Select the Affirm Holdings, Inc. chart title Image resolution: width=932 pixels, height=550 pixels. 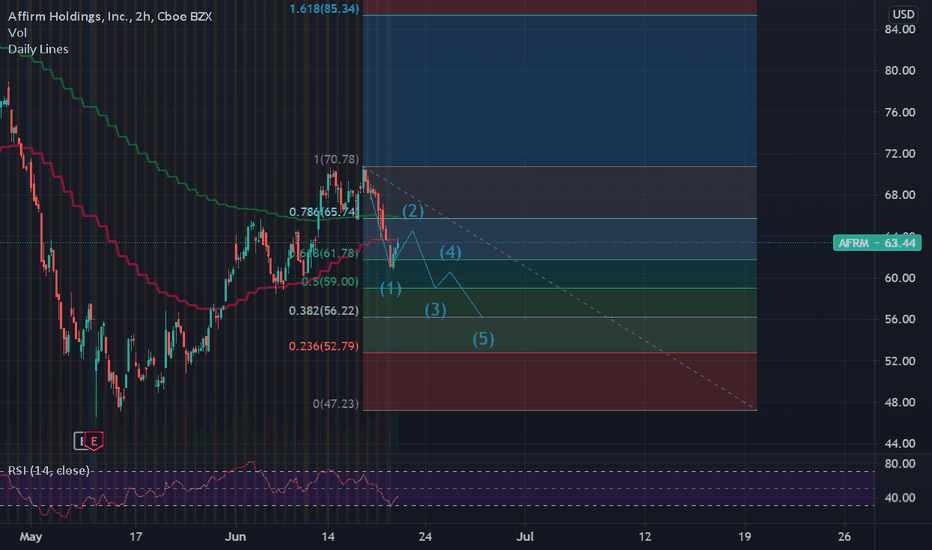pyautogui.click(x=110, y=16)
